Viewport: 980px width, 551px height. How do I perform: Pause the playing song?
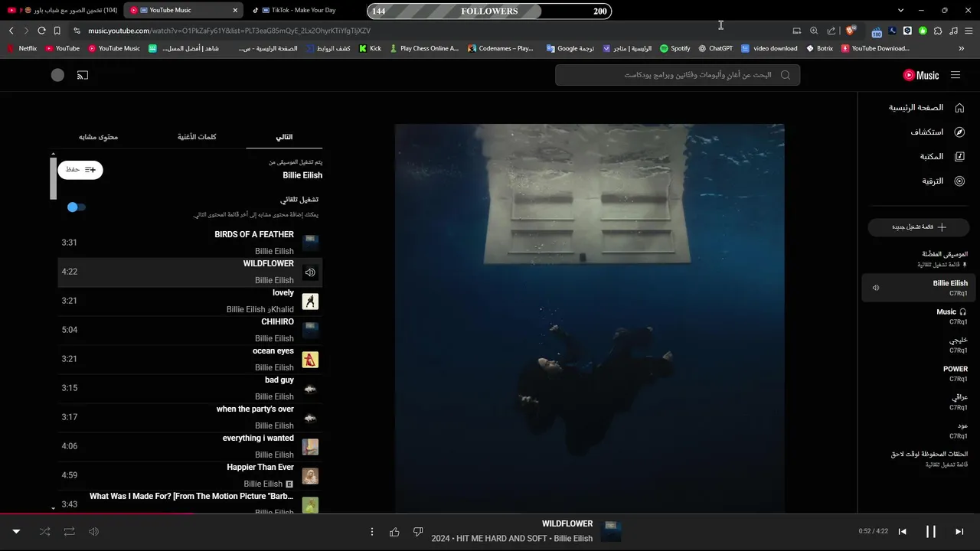pyautogui.click(x=931, y=532)
